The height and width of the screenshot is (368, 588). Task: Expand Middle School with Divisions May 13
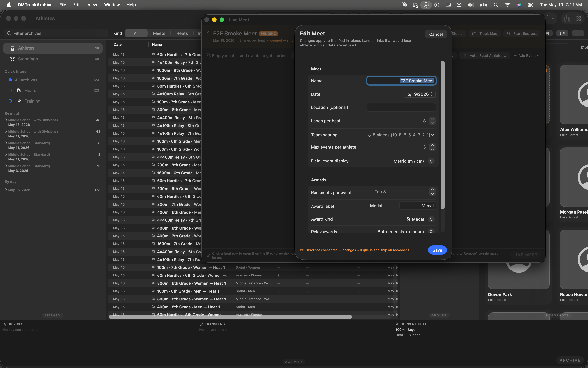click(6, 120)
